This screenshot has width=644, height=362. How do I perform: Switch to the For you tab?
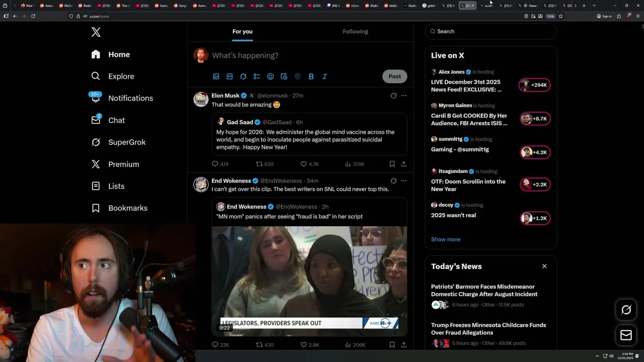pyautogui.click(x=243, y=32)
